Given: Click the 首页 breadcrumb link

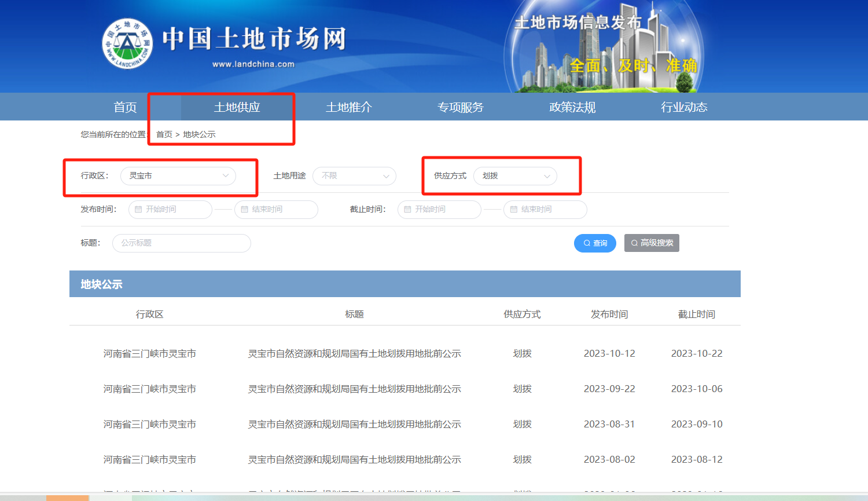Looking at the screenshot, I should [164, 134].
